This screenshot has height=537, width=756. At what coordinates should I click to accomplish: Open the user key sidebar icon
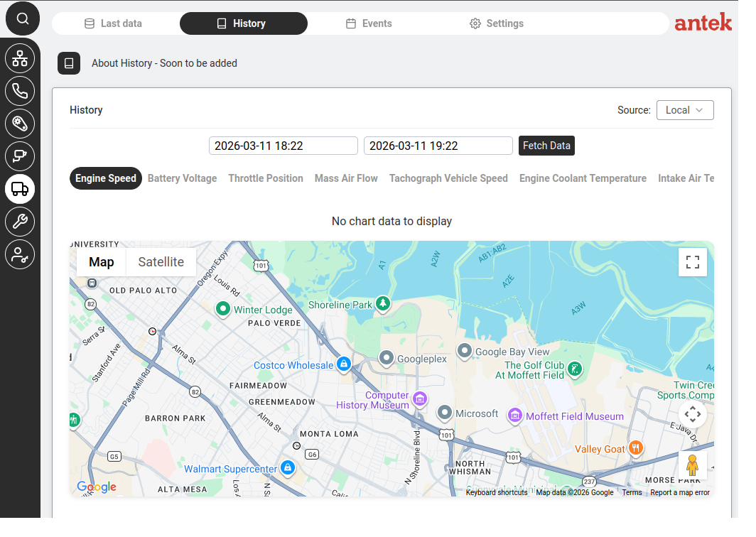click(20, 254)
